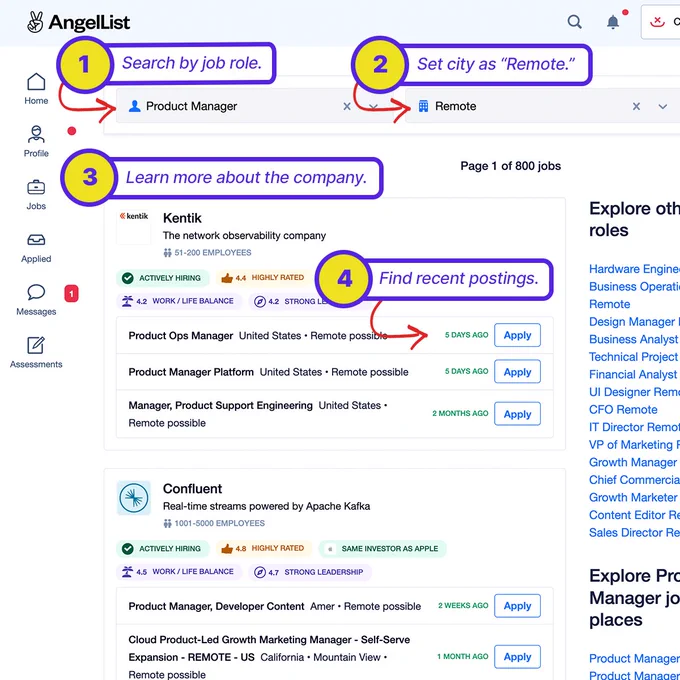The image size is (680, 680).
Task: Open Technical Project role link
Action: (634, 356)
